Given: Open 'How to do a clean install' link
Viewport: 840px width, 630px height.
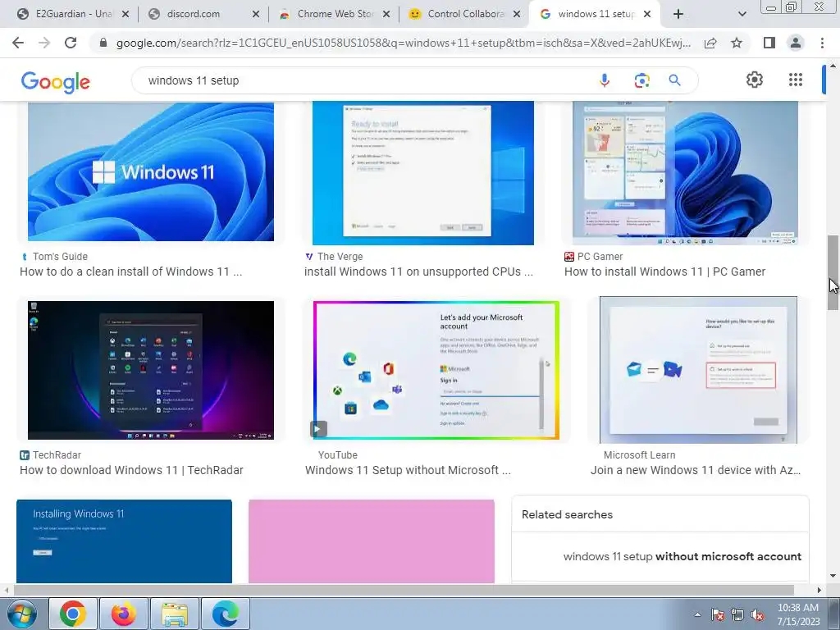Looking at the screenshot, I should 130,272.
